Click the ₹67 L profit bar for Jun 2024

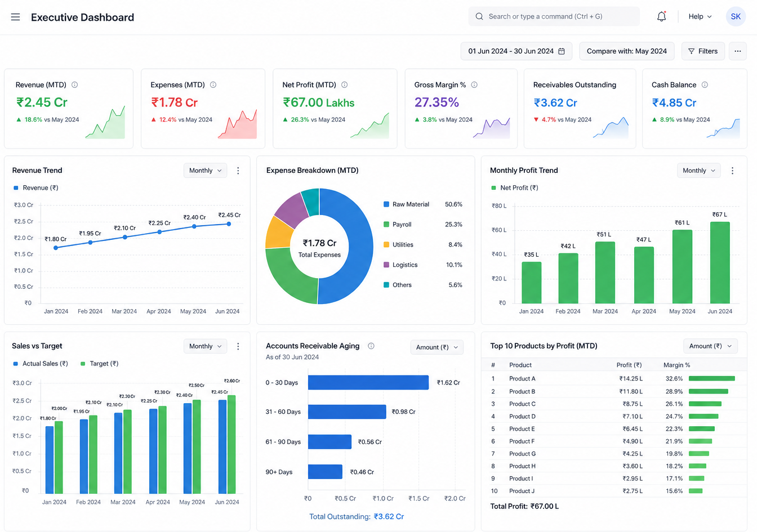click(720, 263)
